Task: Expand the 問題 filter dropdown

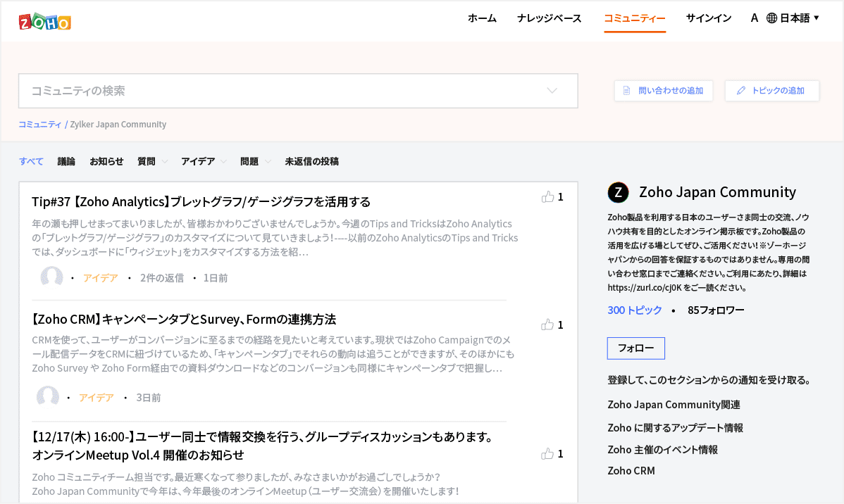Action: [268, 162]
